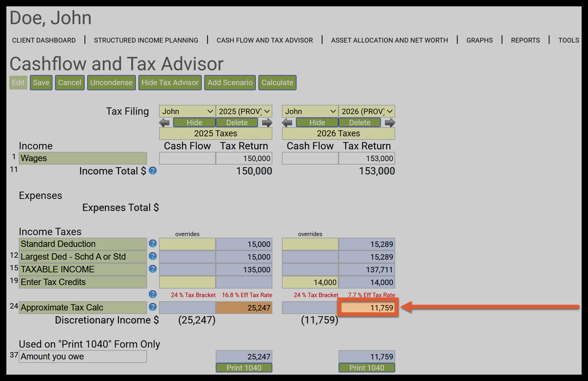Print 1040 for 2025

click(244, 368)
